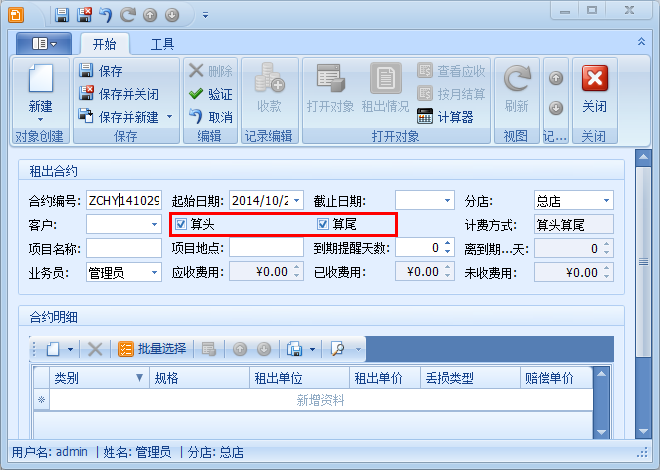
Task: Click the save icon in quick access toolbar
Action: click(62, 15)
